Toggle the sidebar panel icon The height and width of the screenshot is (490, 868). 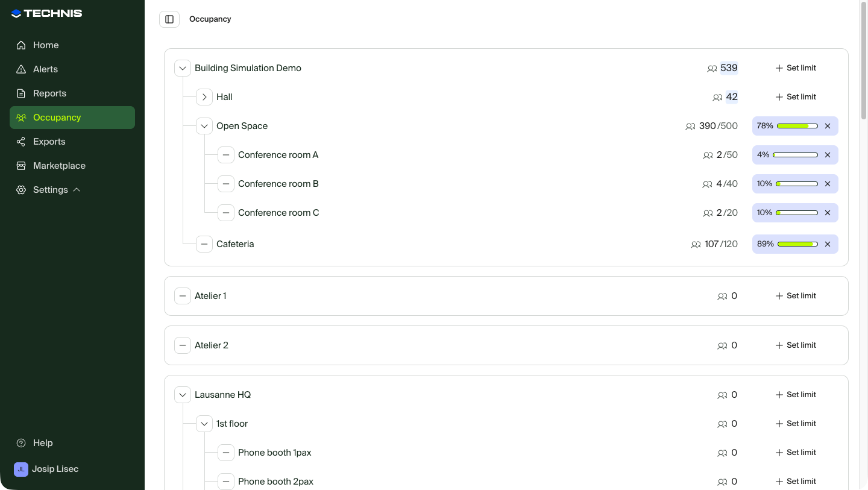169,19
